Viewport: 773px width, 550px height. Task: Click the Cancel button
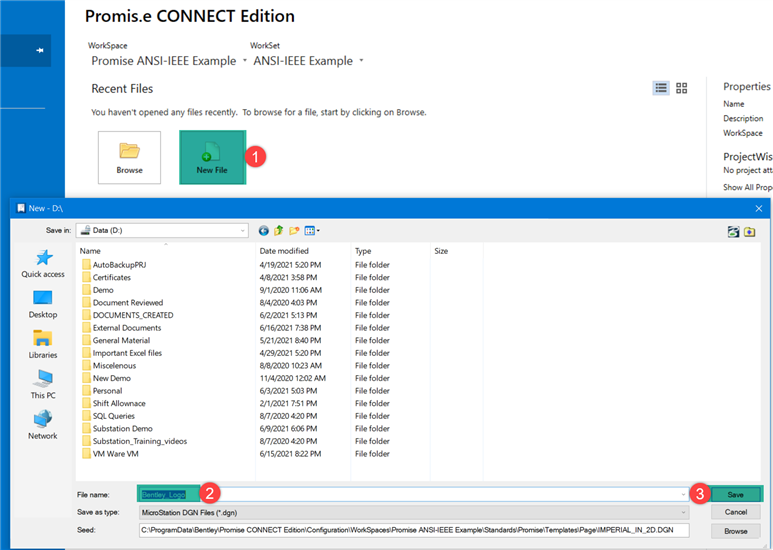click(736, 512)
